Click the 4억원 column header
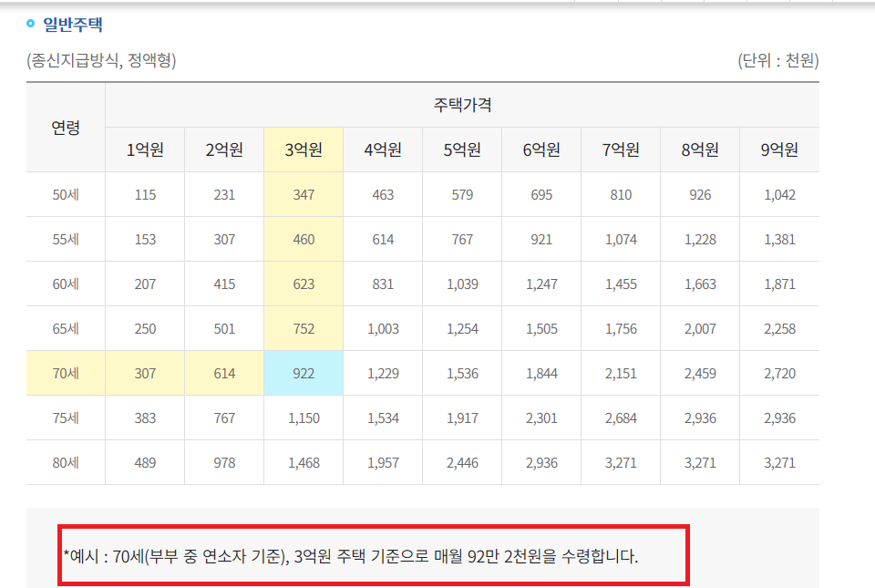The width and height of the screenshot is (875, 588). (383, 150)
